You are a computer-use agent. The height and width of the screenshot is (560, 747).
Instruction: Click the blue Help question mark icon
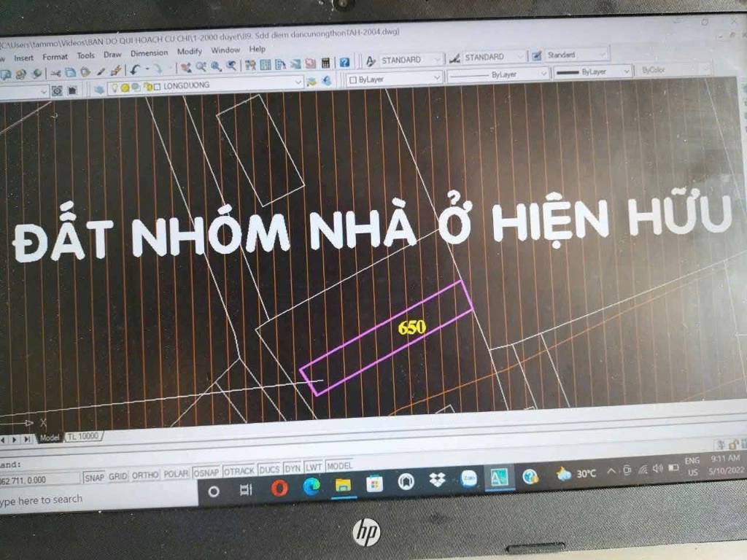(344, 63)
